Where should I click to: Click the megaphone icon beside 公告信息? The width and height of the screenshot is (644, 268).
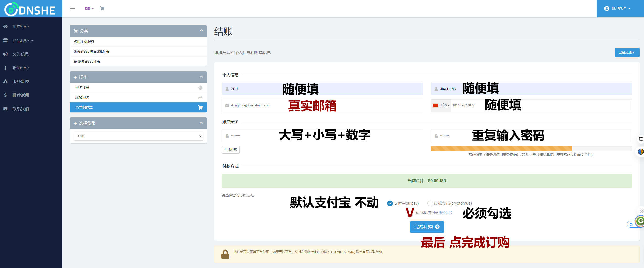coord(5,54)
